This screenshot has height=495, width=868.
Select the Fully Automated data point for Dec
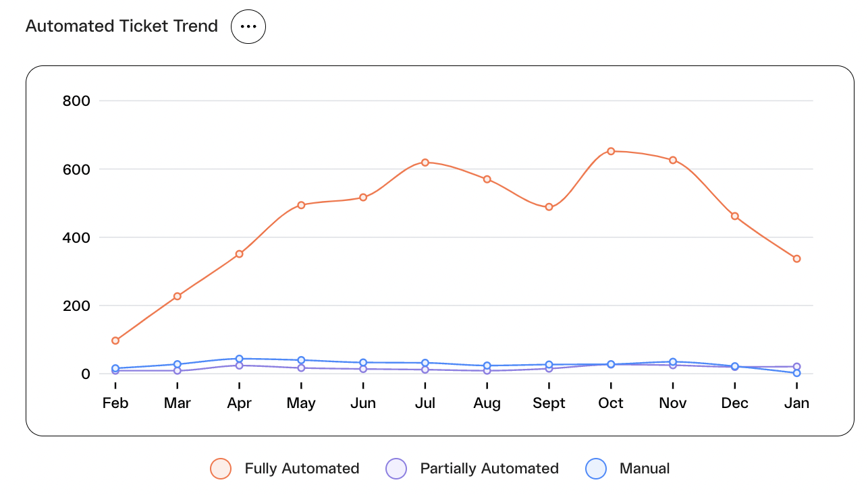click(x=735, y=216)
